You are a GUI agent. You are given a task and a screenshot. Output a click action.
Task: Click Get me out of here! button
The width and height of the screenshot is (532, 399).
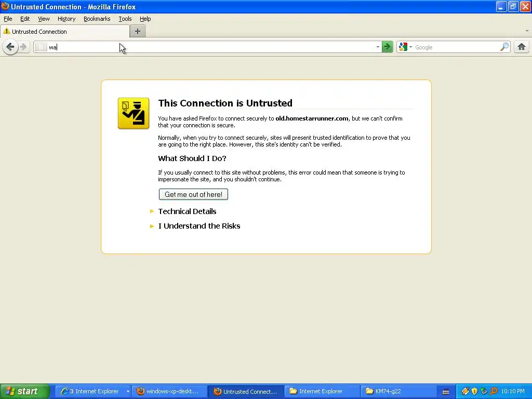(193, 194)
